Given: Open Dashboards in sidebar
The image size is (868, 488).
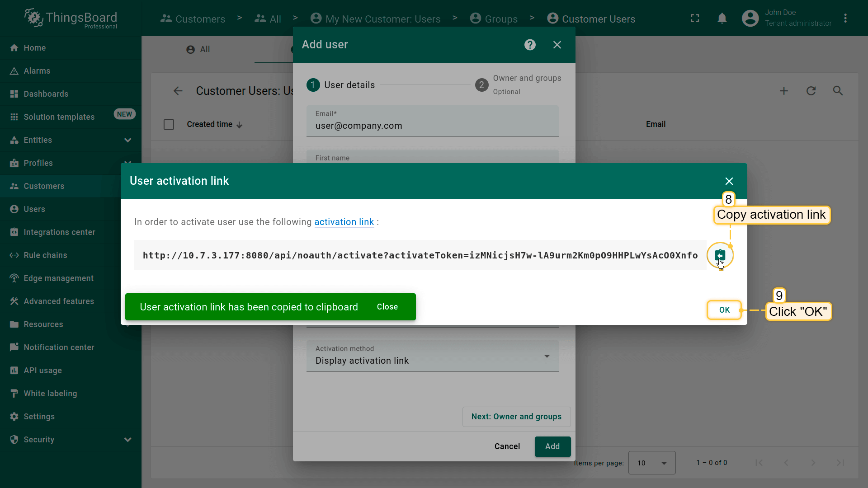Looking at the screenshot, I should click(x=46, y=94).
